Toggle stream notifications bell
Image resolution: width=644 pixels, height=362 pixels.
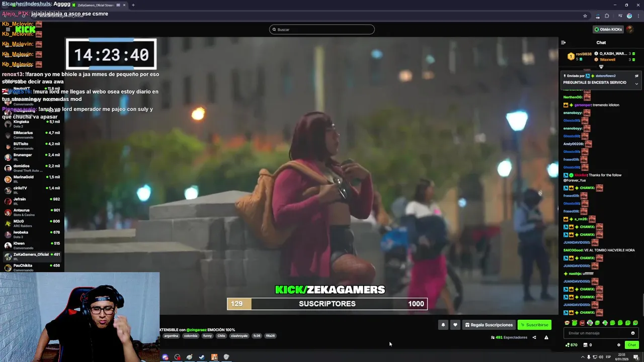click(443, 325)
